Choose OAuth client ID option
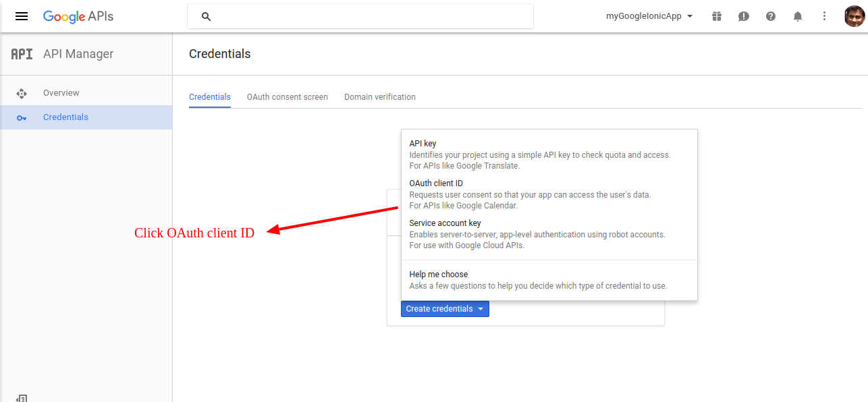The image size is (868, 402). [x=549, y=194]
